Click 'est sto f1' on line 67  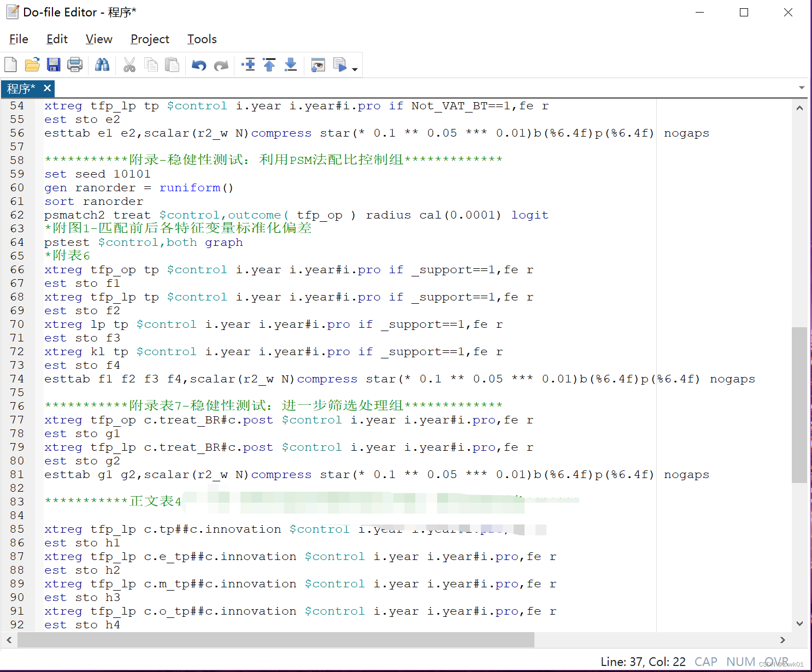pyautogui.click(x=82, y=283)
